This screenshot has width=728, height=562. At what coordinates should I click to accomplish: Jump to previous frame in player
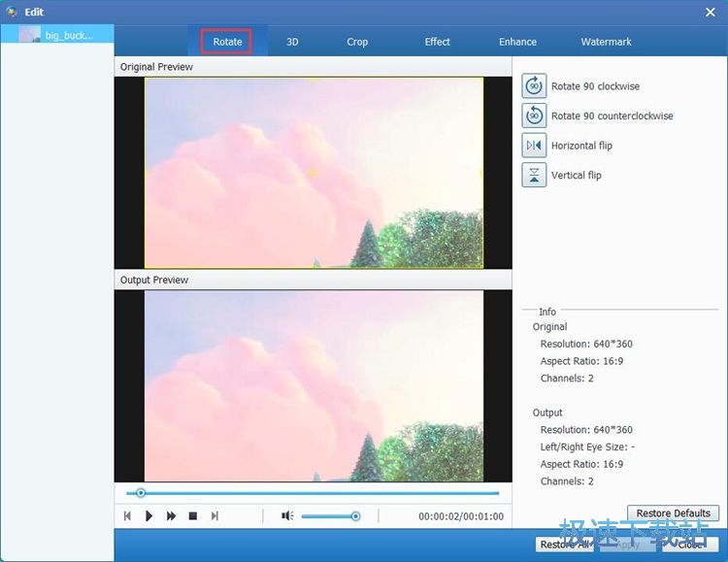point(128,516)
